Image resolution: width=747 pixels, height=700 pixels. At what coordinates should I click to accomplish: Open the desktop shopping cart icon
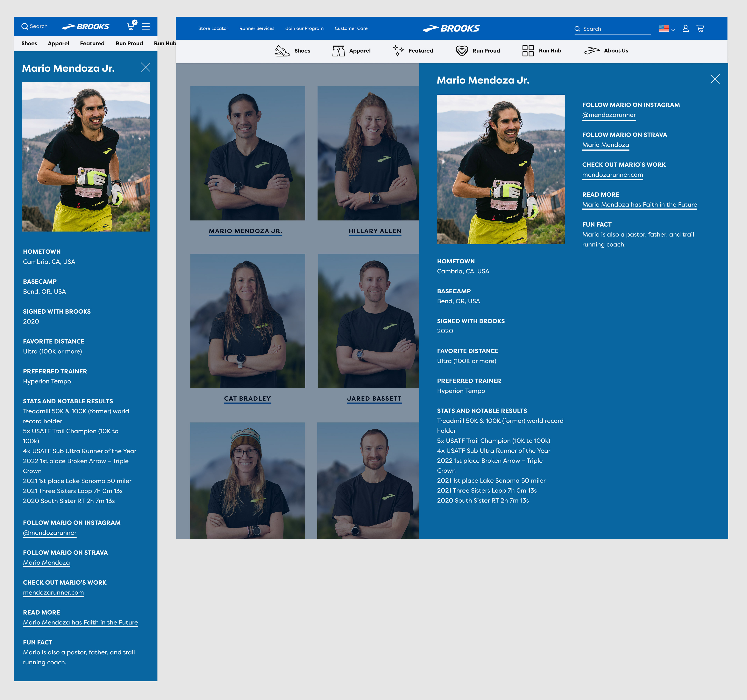[x=700, y=29]
